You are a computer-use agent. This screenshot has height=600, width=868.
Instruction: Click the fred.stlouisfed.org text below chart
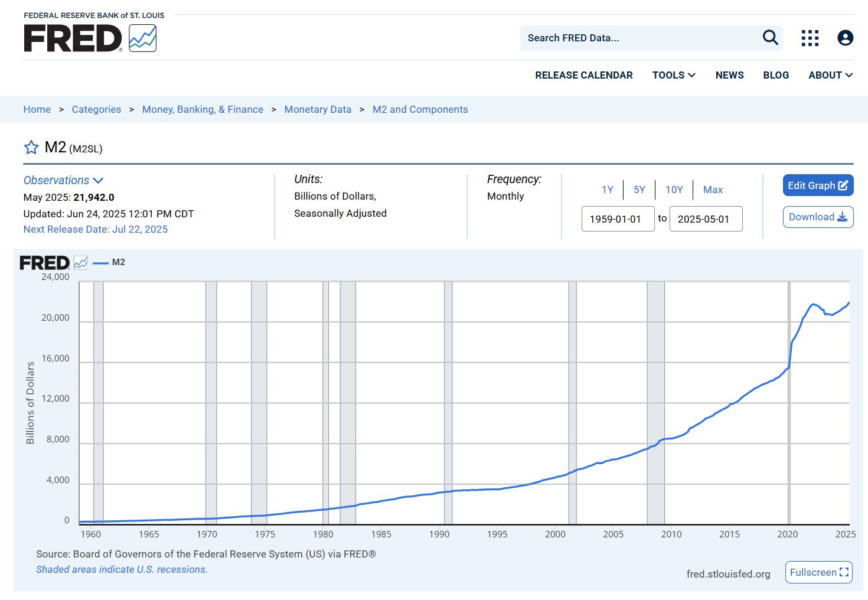[x=729, y=574]
